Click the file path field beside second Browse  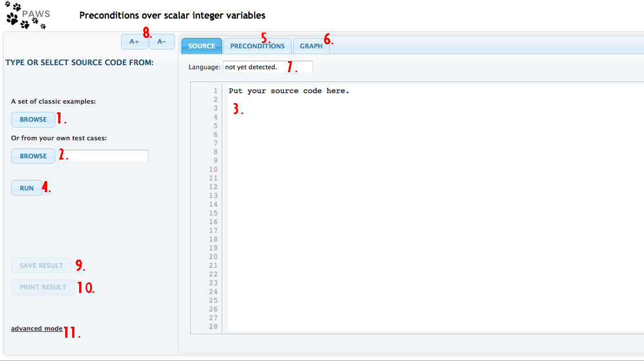coord(108,156)
